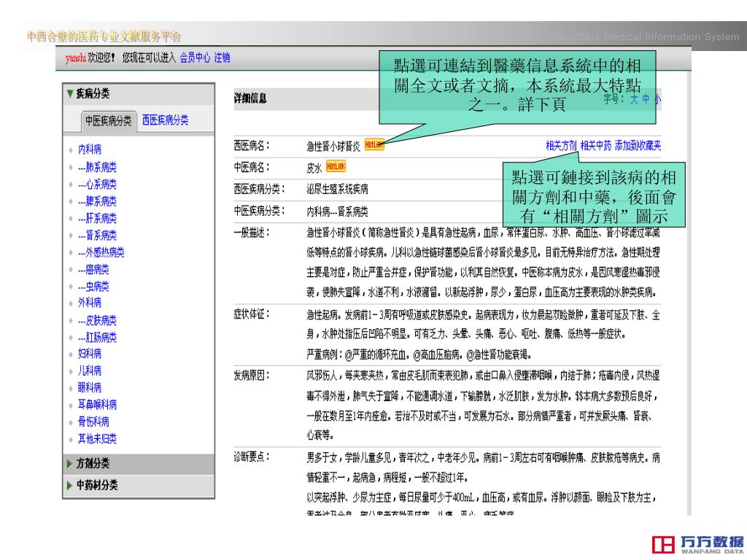Screen dimensions: 747x560
Task: Click username yanshi
Action: tap(76, 58)
